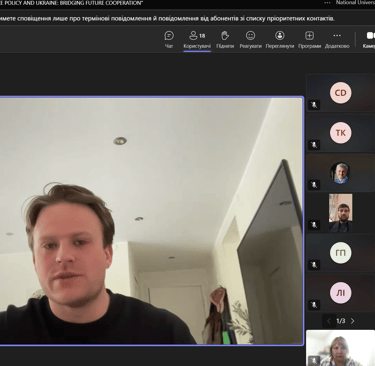Click muted microphone icon on CD tile

coord(314,105)
